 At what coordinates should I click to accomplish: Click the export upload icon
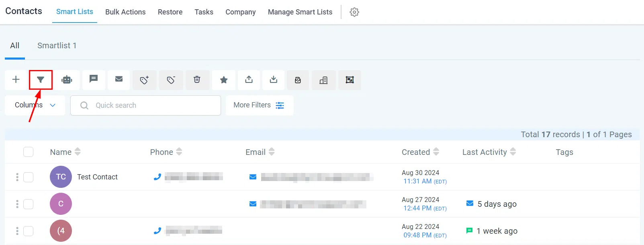(249, 80)
